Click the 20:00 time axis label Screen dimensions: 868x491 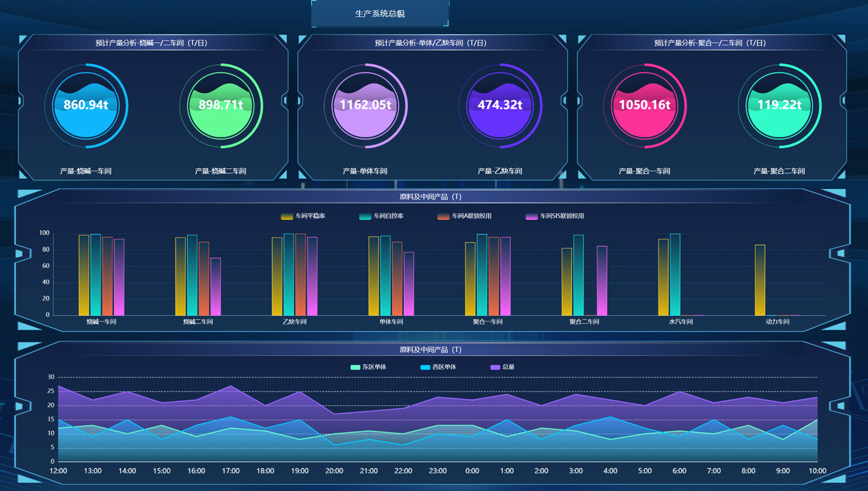click(334, 471)
